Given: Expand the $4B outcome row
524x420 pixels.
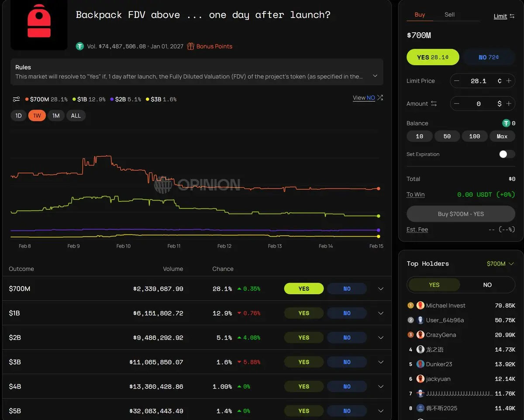Looking at the screenshot, I should point(381,386).
